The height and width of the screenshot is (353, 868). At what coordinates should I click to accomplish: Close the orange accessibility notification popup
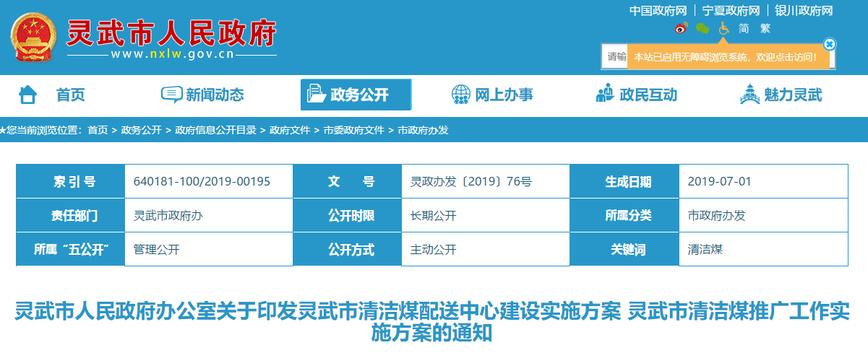click(829, 44)
